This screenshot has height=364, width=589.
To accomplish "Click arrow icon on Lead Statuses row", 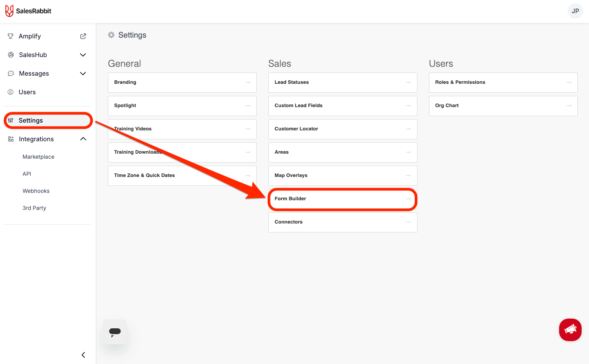I will (408, 82).
